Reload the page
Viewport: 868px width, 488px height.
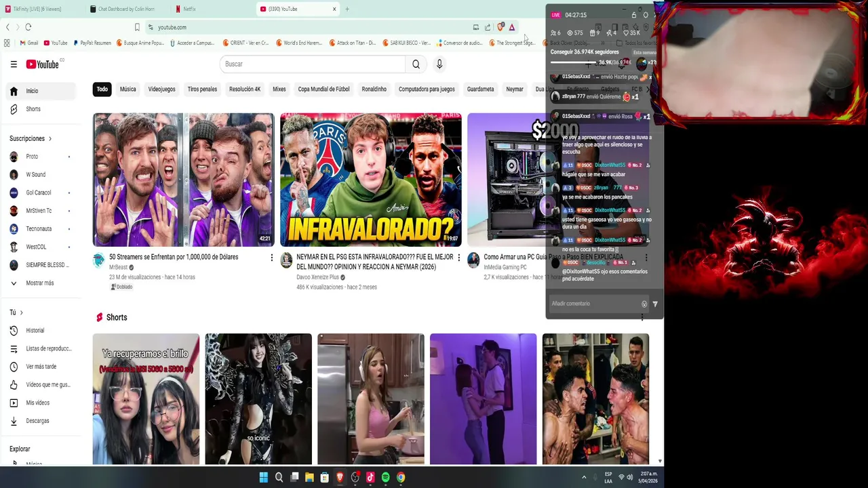coord(28,27)
